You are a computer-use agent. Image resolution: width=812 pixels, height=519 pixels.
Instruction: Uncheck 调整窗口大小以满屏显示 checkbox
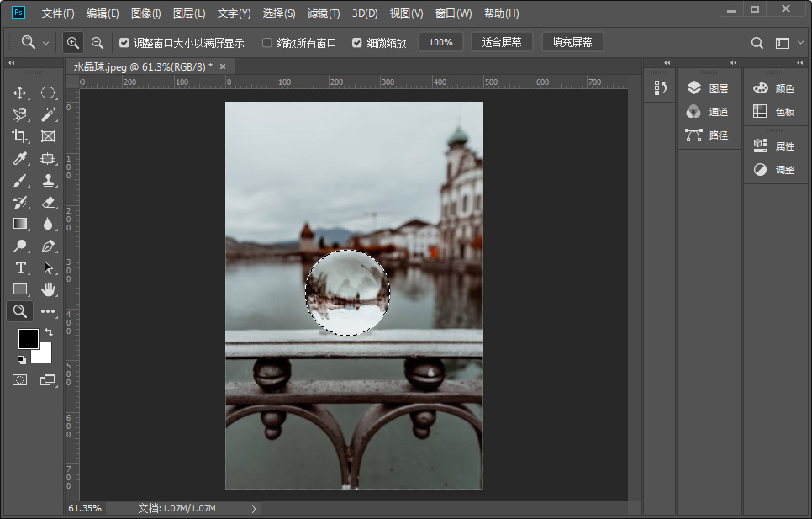pyautogui.click(x=124, y=42)
